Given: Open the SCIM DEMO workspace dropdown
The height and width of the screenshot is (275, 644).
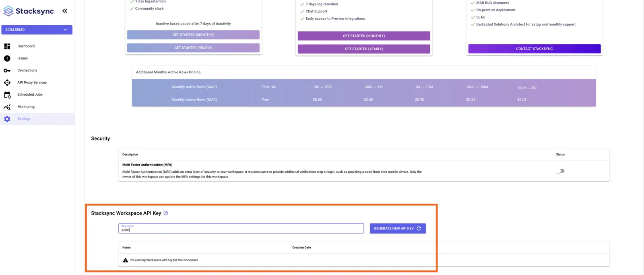Looking at the screenshot, I should [x=37, y=30].
